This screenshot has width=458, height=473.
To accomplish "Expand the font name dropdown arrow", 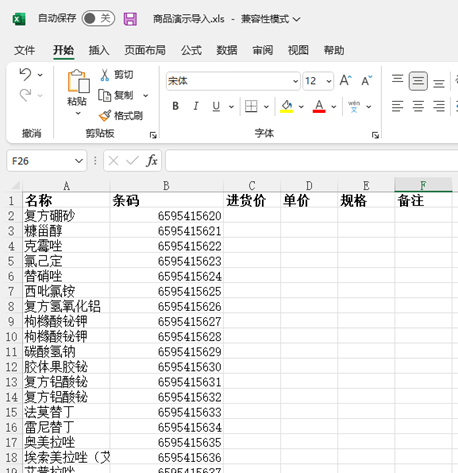I will [295, 81].
